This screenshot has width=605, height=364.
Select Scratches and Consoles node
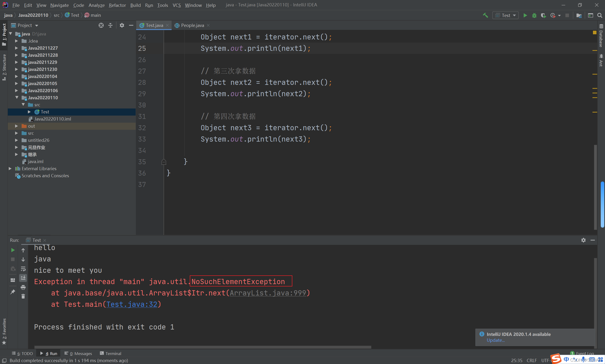pos(45,176)
